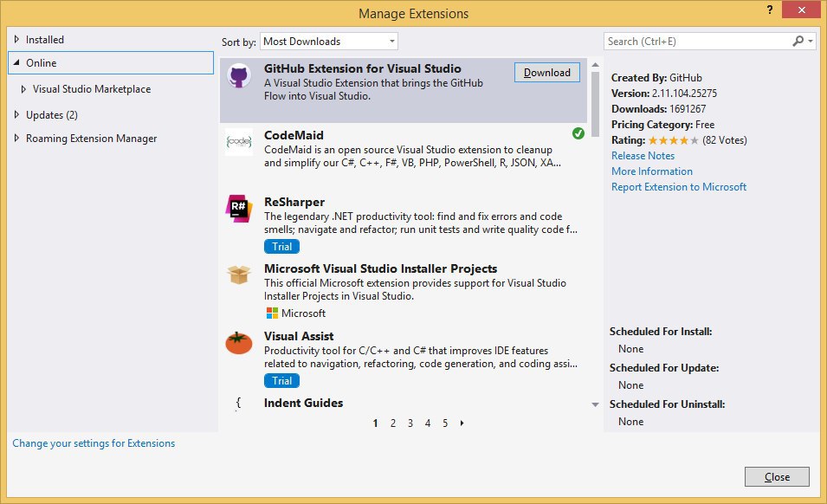Click the Indent Guides brace icon
Image resolution: width=827 pixels, height=504 pixels.
click(238, 403)
